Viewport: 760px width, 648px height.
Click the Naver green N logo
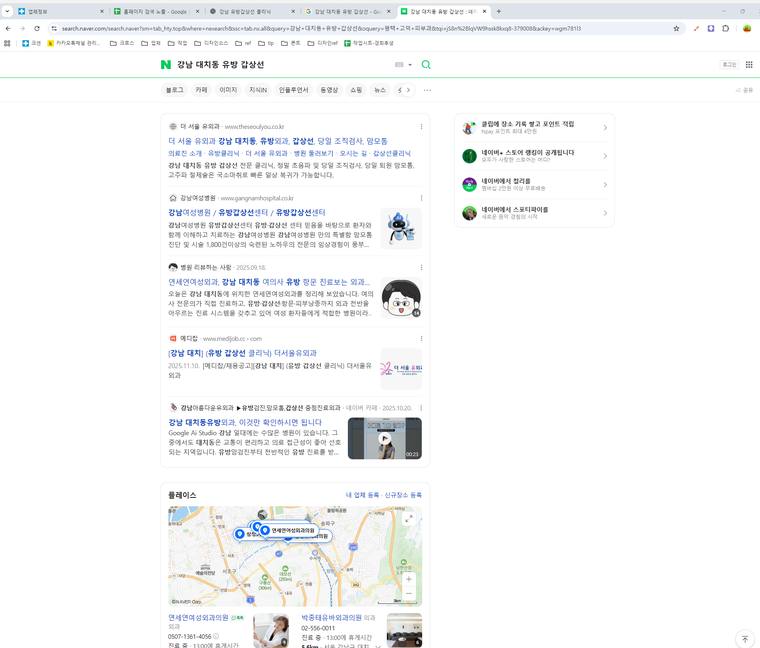(166, 64)
